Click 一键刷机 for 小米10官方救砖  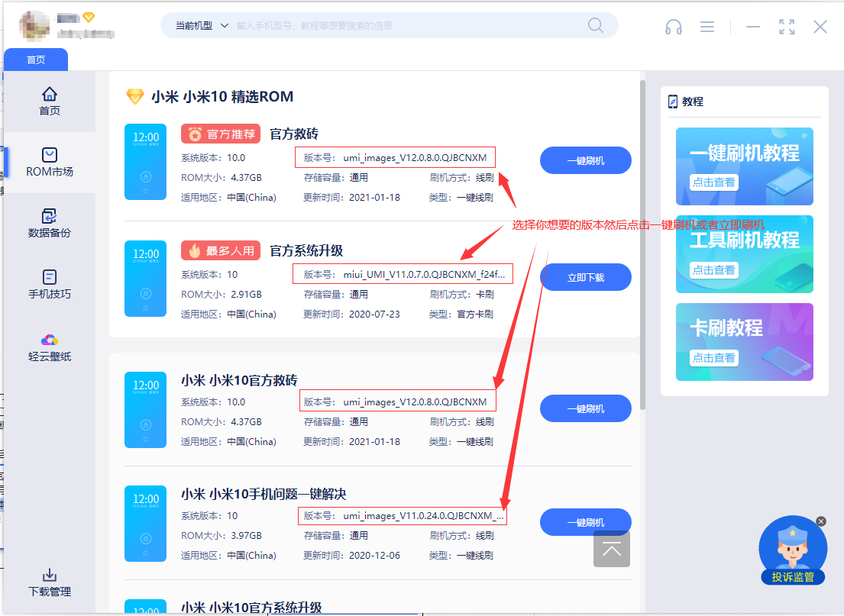[x=585, y=408]
